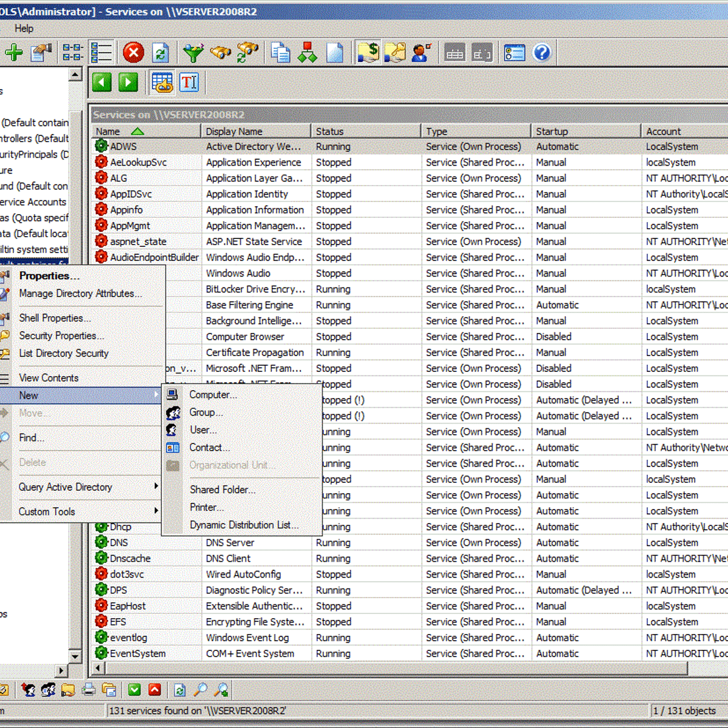Click the table export grid icon

click(162, 83)
